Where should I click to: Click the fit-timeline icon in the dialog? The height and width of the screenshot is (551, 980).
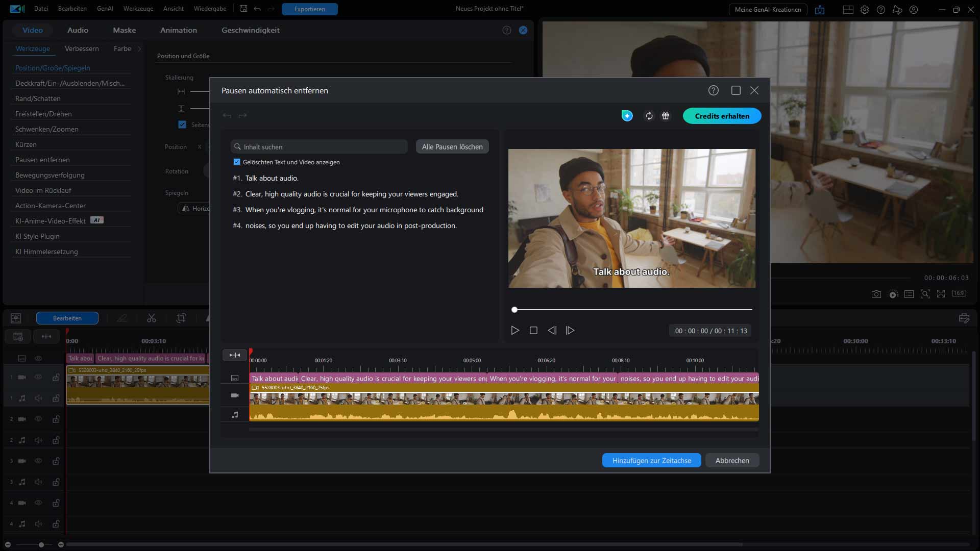(x=234, y=355)
